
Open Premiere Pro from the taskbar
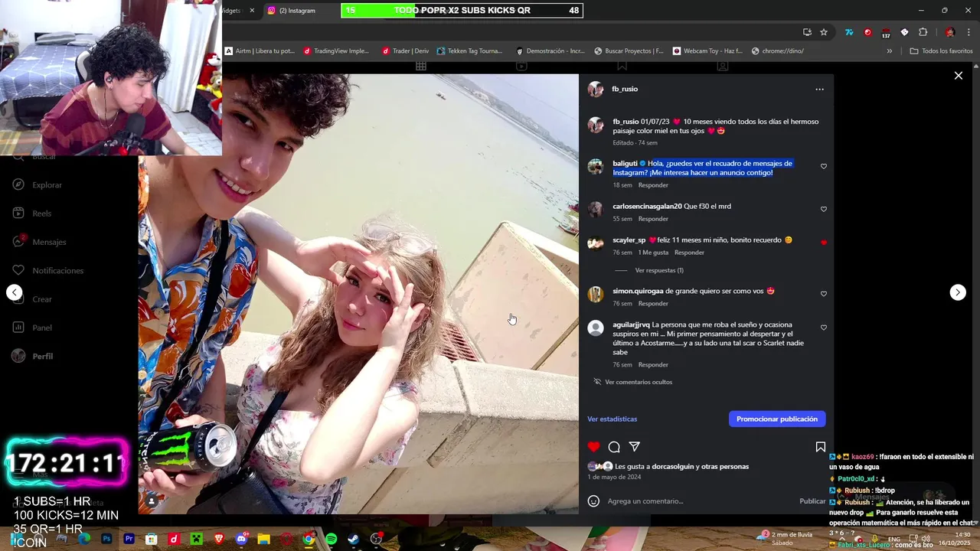pyautogui.click(x=129, y=539)
